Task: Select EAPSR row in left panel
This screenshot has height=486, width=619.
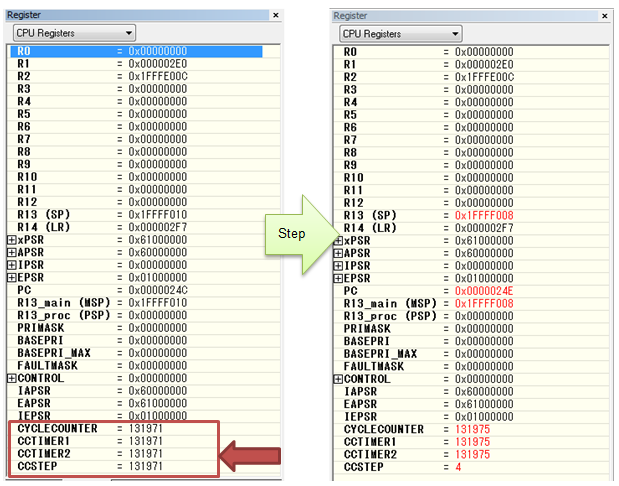Action: (144, 403)
